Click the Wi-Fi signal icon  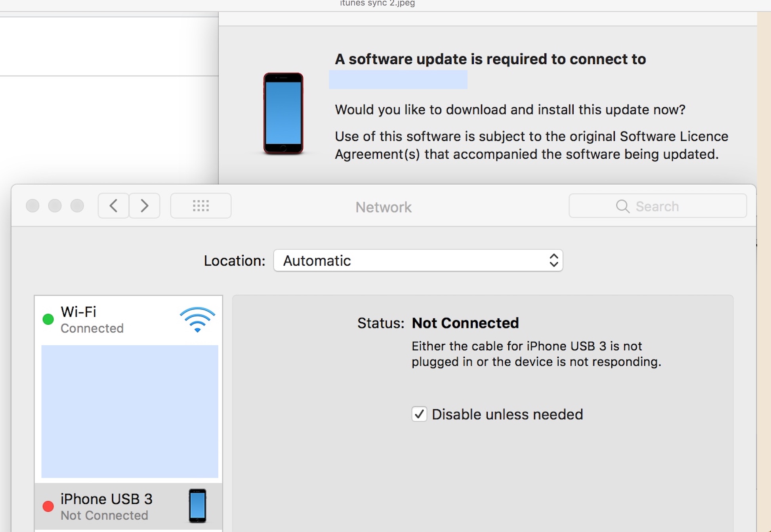[197, 319]
